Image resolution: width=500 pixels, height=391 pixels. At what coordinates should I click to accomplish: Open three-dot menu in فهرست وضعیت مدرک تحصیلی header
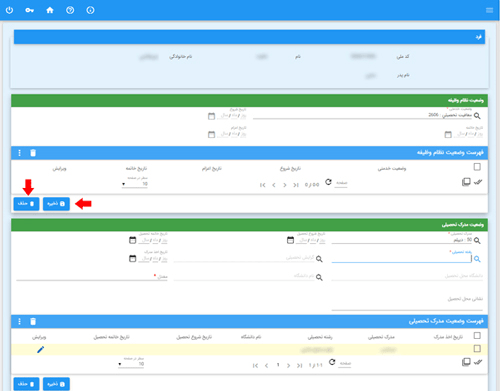click(x=19, y=321)
